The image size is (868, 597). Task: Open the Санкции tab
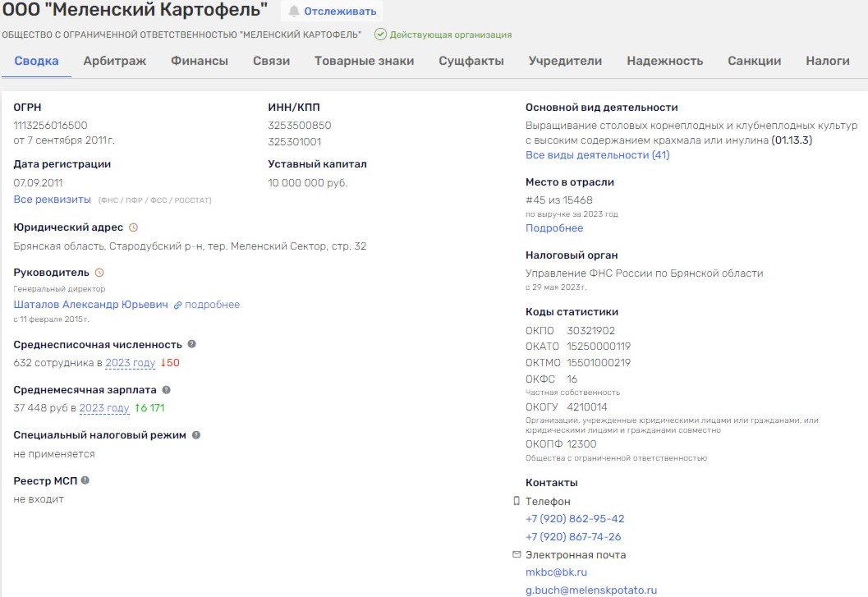coord(754,61)
